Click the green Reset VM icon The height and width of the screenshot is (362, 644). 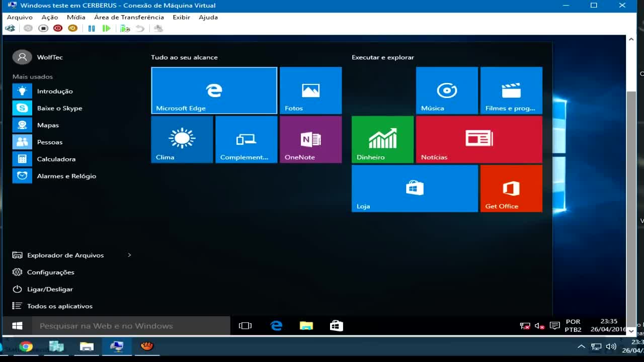tap(106, 29)
